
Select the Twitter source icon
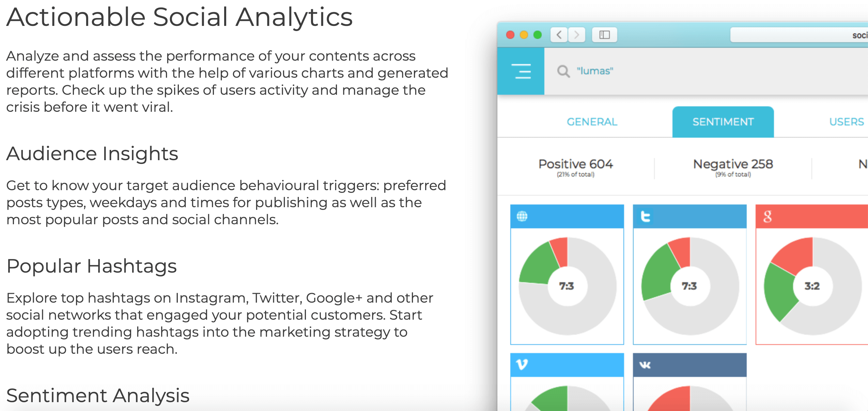[x=645, y=216]
